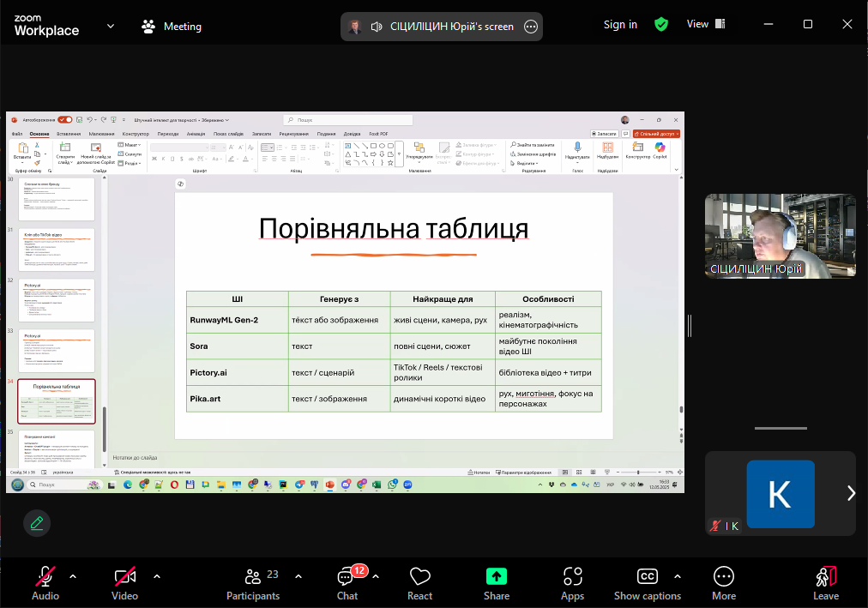Expand the Video options caret
The image size is (868, 608).
pyautogui.click(x=157, y=576)
